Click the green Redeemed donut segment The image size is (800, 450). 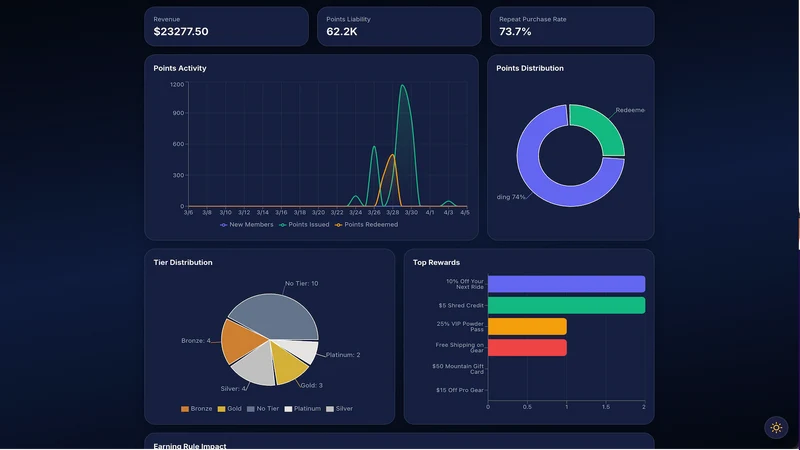click(x=602, y=125)
